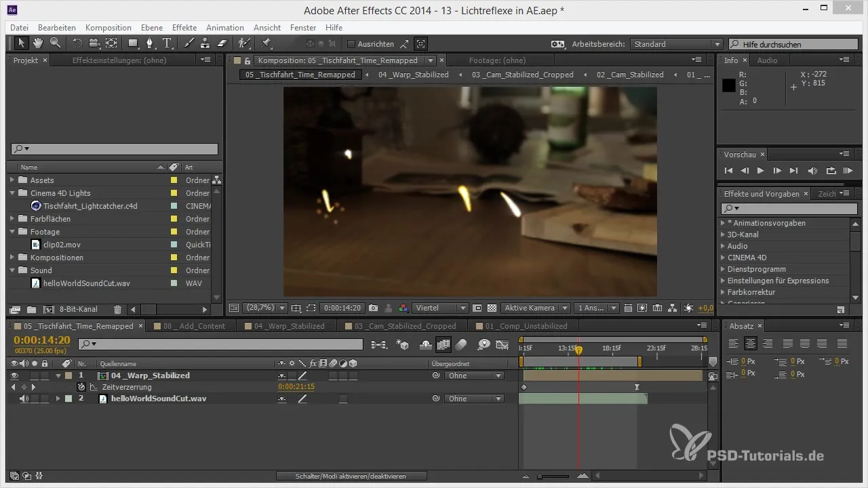Open parent dropdown Ohne for layer 1
Viewport: 868px width, 488px height.
[x=474, y=375]
